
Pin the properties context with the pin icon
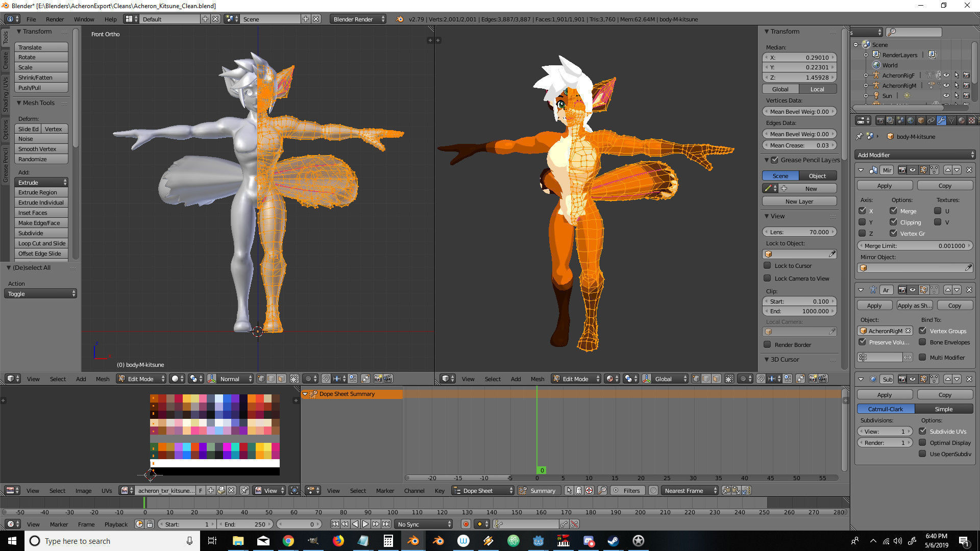click(x=859, y=136)
